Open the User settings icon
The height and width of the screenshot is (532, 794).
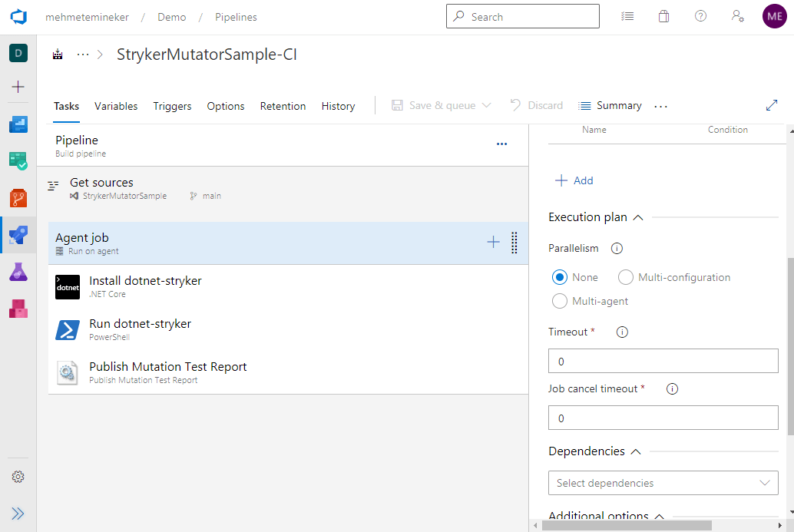(737, 16)
